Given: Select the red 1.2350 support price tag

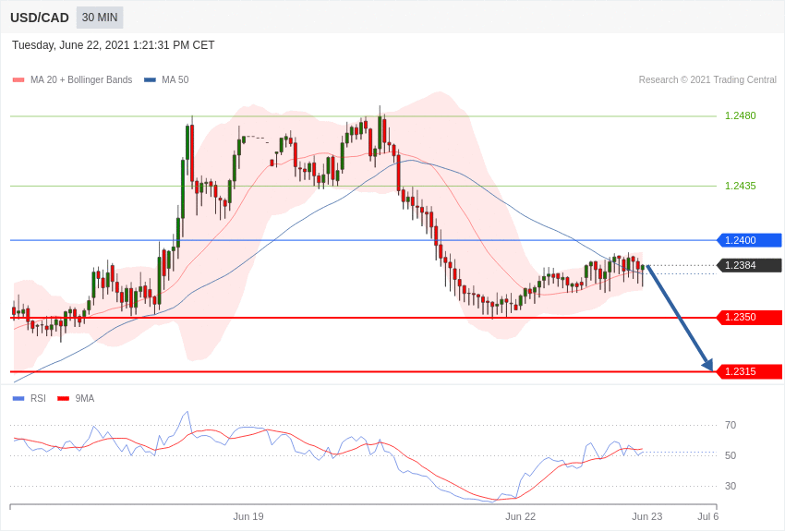Looking at the screenshot, I should pyautogui.click(x=750, y=318).
